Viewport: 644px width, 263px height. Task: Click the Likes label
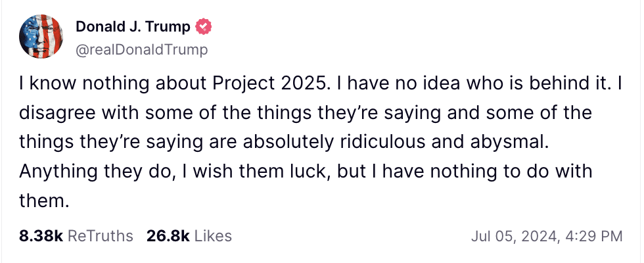(x=213, y=236)
